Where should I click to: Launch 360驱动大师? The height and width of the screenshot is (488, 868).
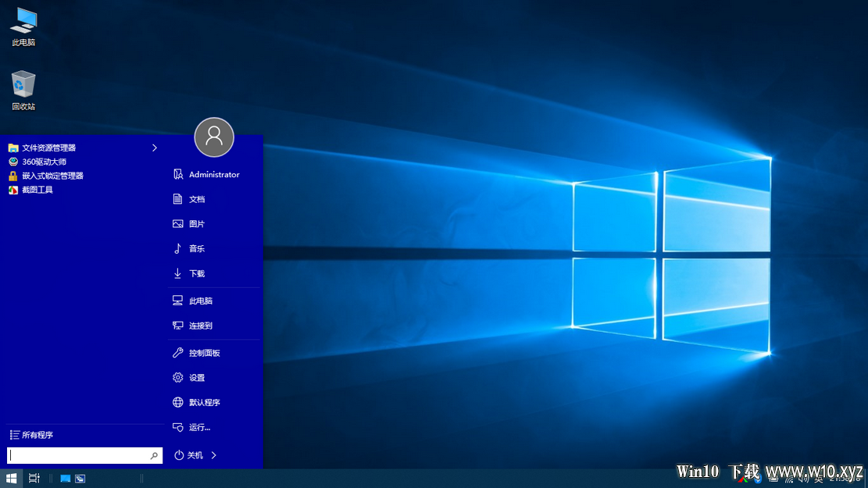click(37, 162)
